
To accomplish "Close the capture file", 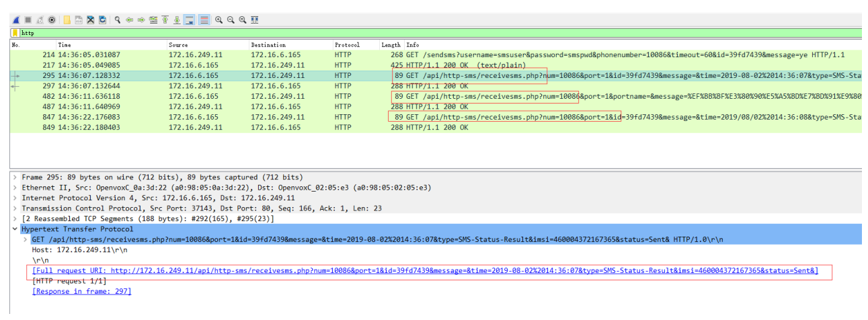I will point(90,20).
